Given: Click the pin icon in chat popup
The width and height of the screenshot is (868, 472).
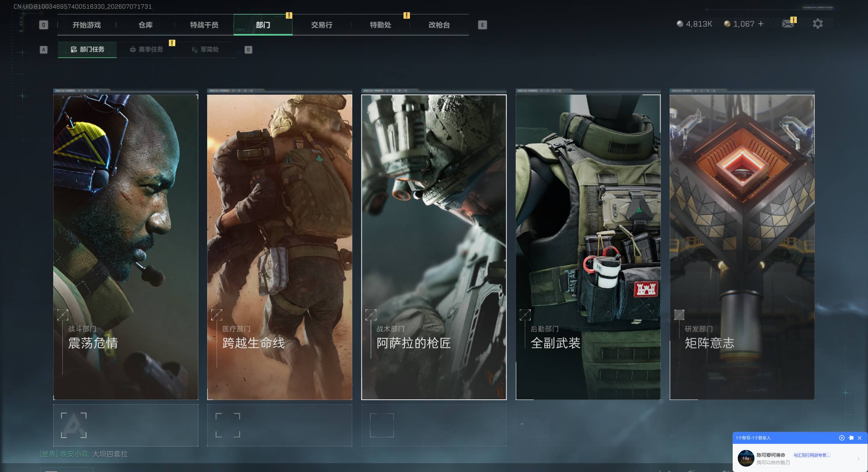Looking at the screenshot, I should click(851, 438).
